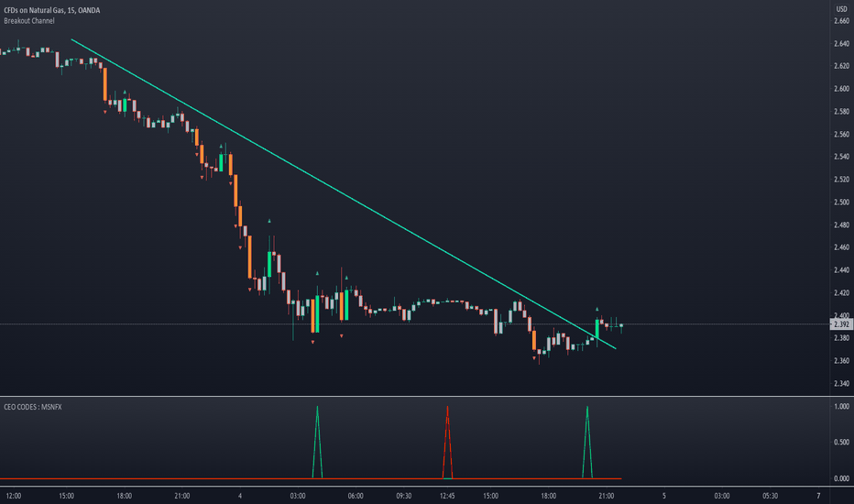Click the 2.540 price axis label
The image size is (854, 504).
[x=841, y=157]
